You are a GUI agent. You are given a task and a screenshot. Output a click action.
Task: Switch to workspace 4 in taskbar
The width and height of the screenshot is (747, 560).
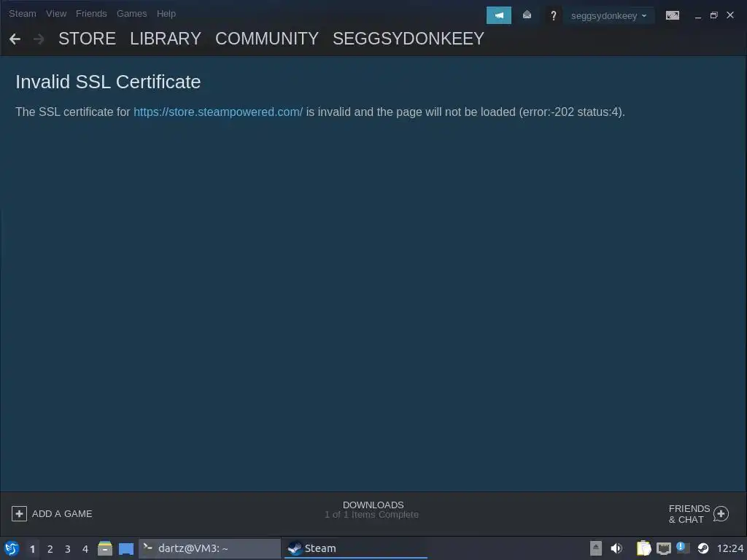coord(85,549)
